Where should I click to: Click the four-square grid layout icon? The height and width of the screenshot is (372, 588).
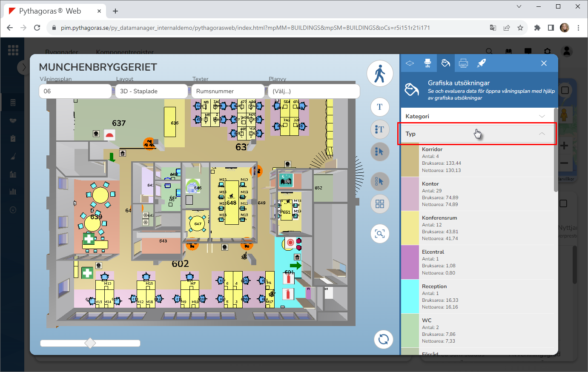(380, 204)
